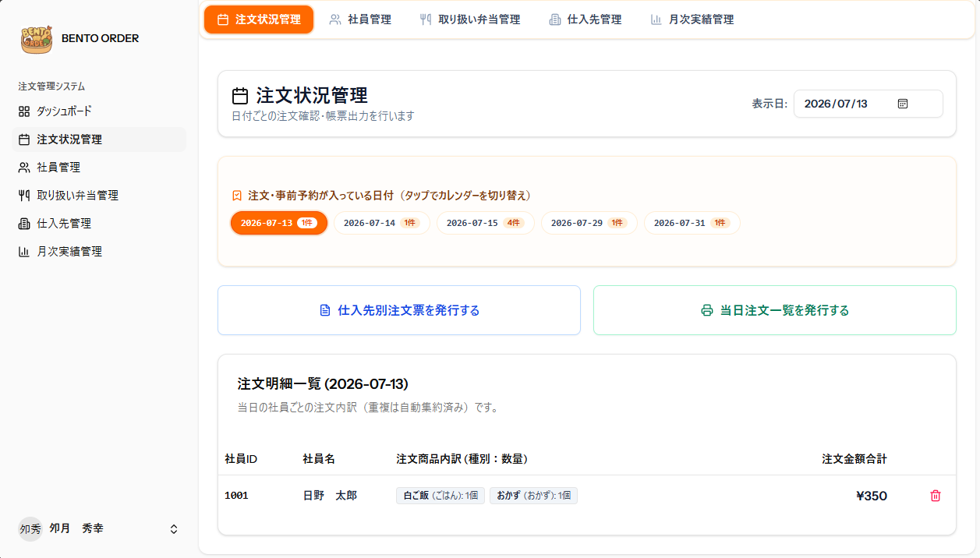Click the building icon beside sidebar 仕入先管理
Image resolution: width=980 pixels, height=558 pixels.
[24, 224]
